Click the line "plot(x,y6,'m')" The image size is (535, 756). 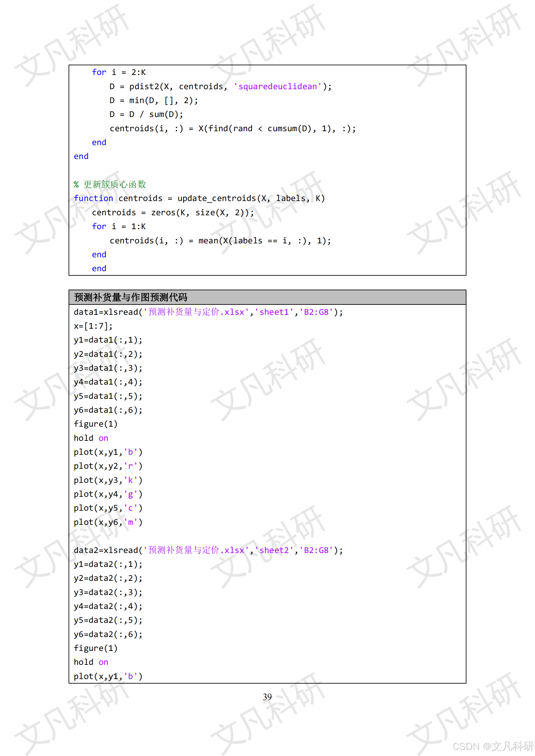click(108, 522)
